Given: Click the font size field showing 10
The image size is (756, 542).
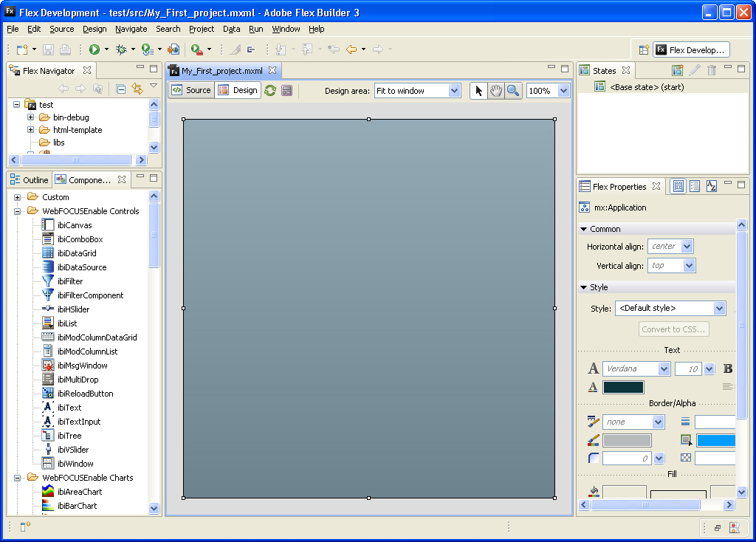Looking at the screenshot, I should [x=689, y=369].
